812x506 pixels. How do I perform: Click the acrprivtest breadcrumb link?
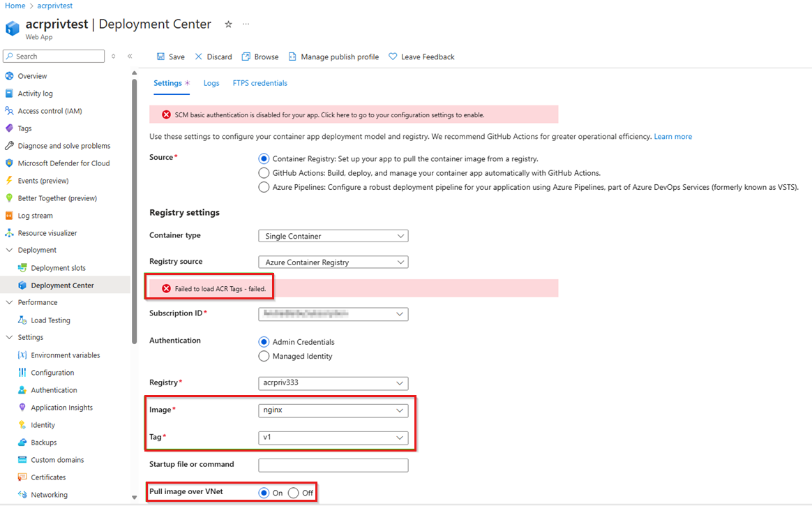(x=55, y=6)
